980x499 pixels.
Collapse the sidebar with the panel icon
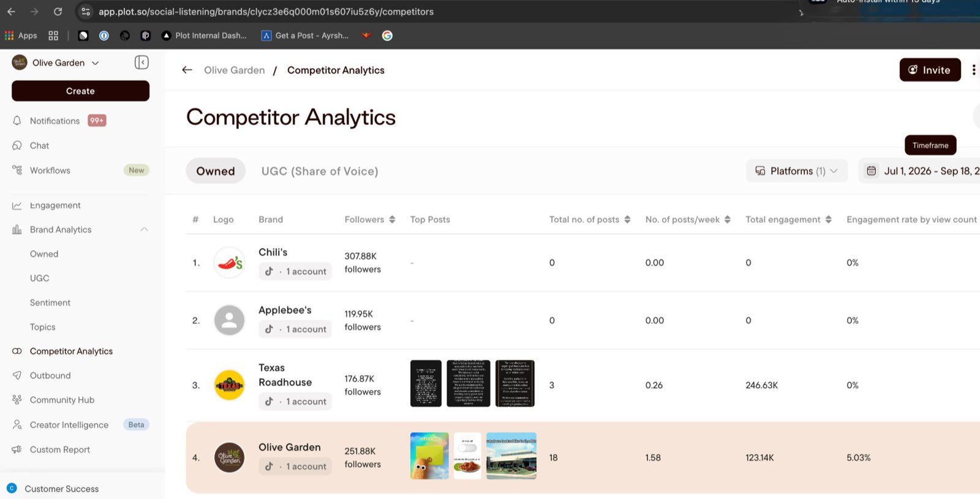pyautogui.click(x=141, y=62)
